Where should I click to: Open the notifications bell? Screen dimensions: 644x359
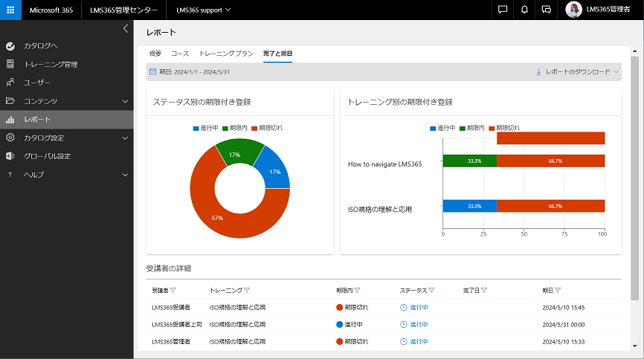(x=524, y=10)
